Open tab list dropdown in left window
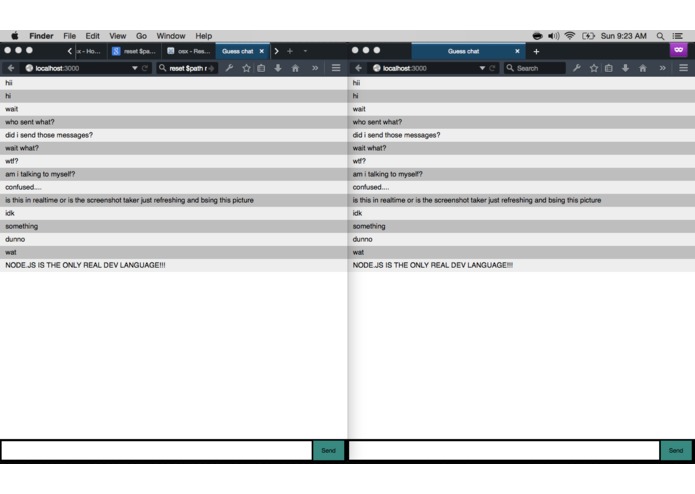The height and width of the screenshot is (494, 695). [x=305, y=51]
